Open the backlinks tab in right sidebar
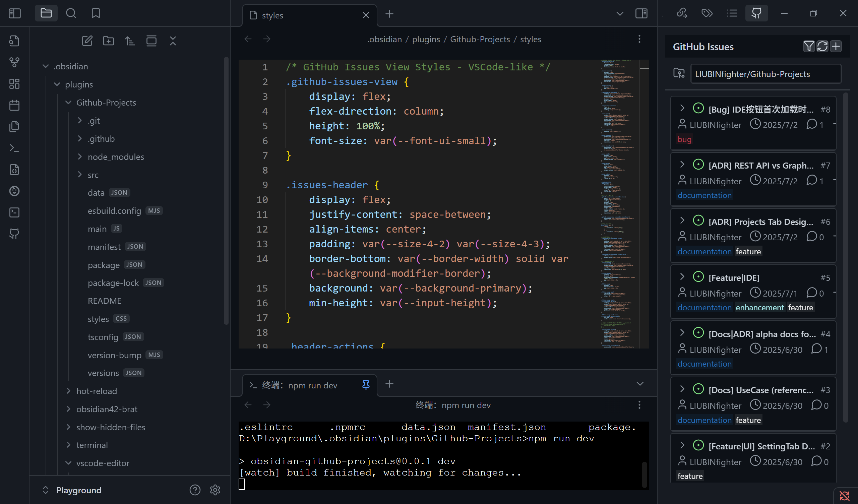858x504 pixels. [x=682, y=13]
